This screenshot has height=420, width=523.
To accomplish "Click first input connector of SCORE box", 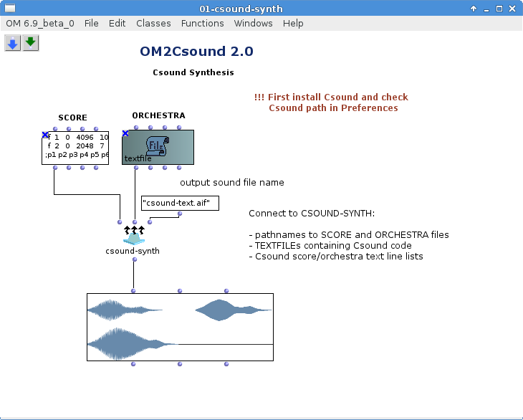I will 55,129.
